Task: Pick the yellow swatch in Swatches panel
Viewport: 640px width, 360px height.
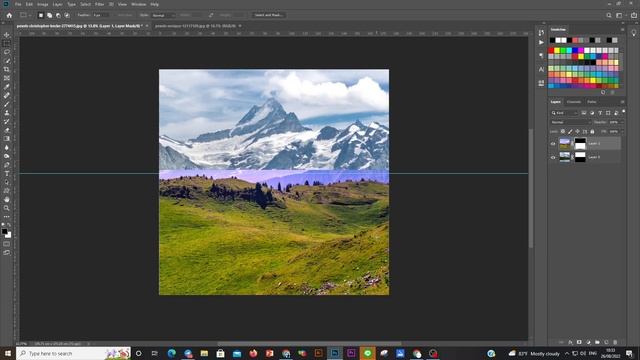Action: click(x=557, y=51)
